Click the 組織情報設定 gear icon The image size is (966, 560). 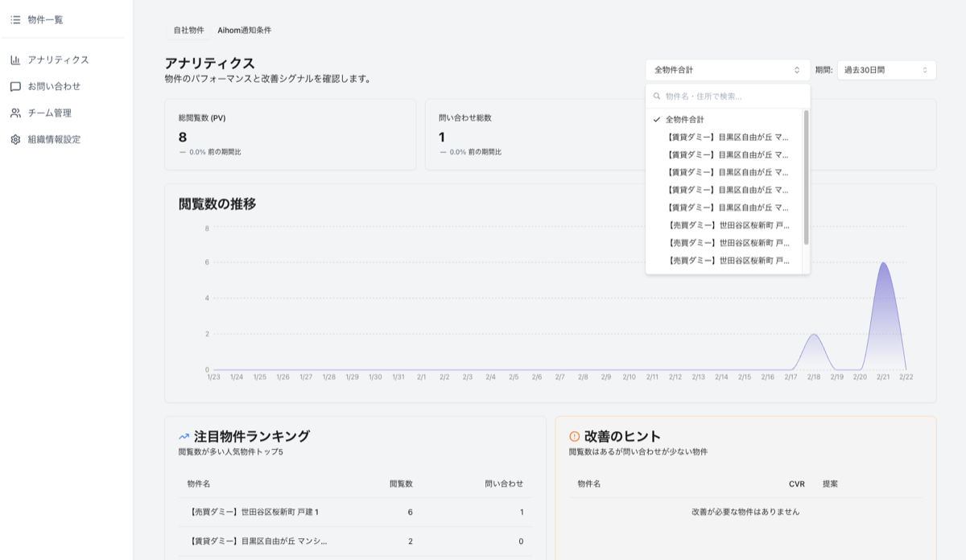[15, 139]
